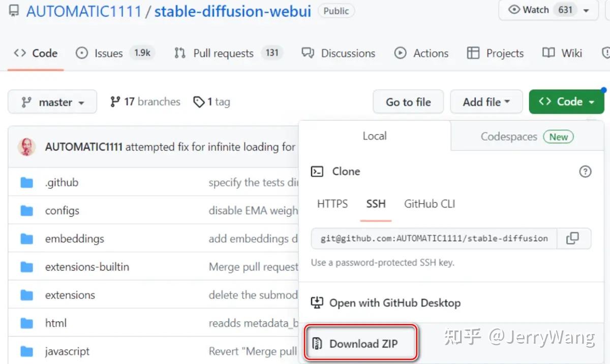Image resolution: width=610 pixels, height=364 pixels.
Task: Click the SSH clone URL field
Action: tap(434, 238)
